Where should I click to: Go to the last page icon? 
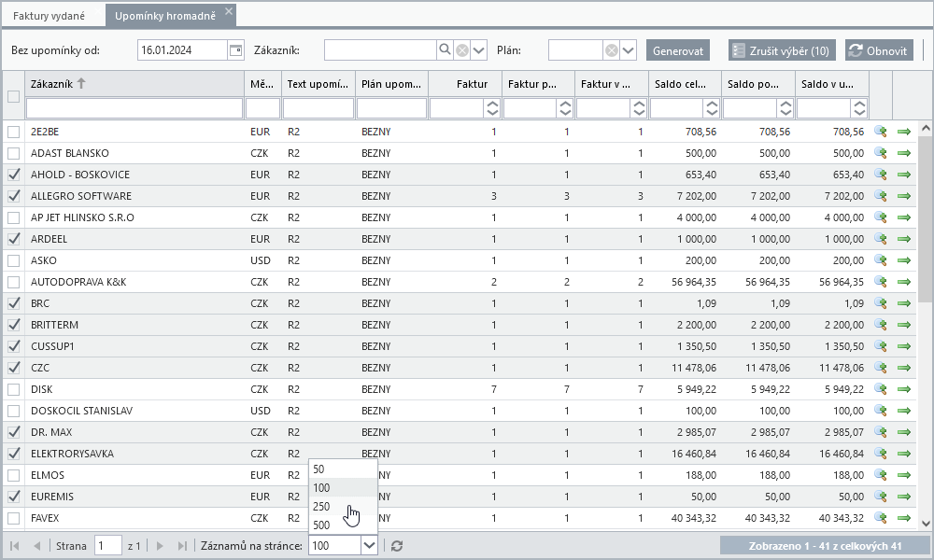pos(182,546)
